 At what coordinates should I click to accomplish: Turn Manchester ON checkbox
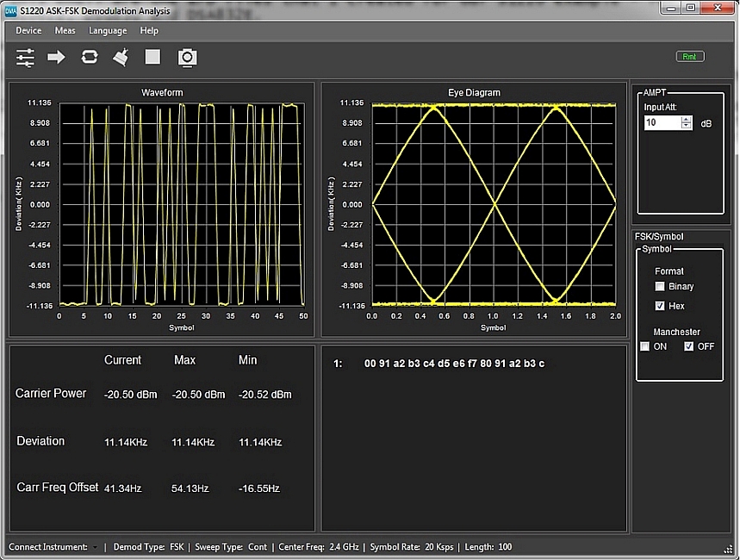(x=644, y=347)
